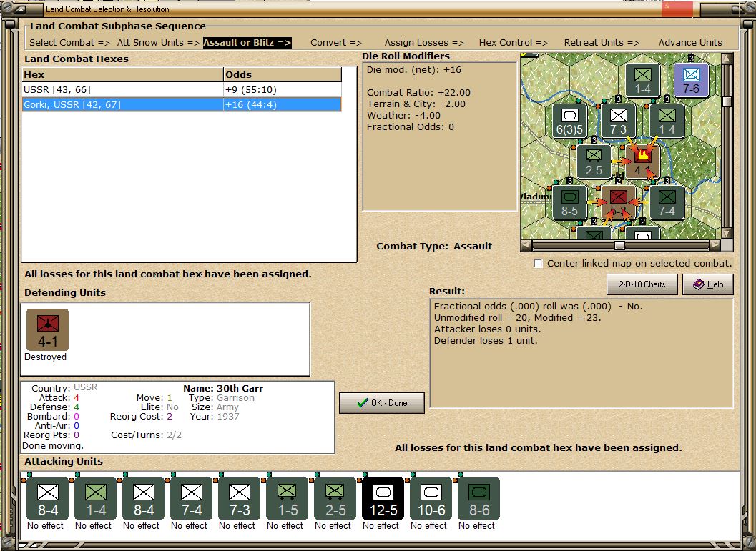The image size is (756, 551).
Task: Click the Hex column header
Action: click(122, 74)
